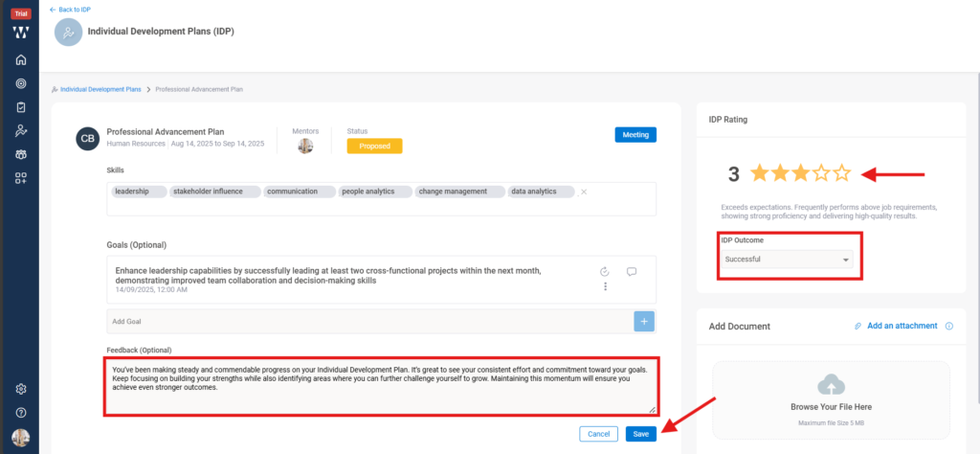Open help question mark icon
The width and height of the screenshot is (980, 454).
(21, 413)
